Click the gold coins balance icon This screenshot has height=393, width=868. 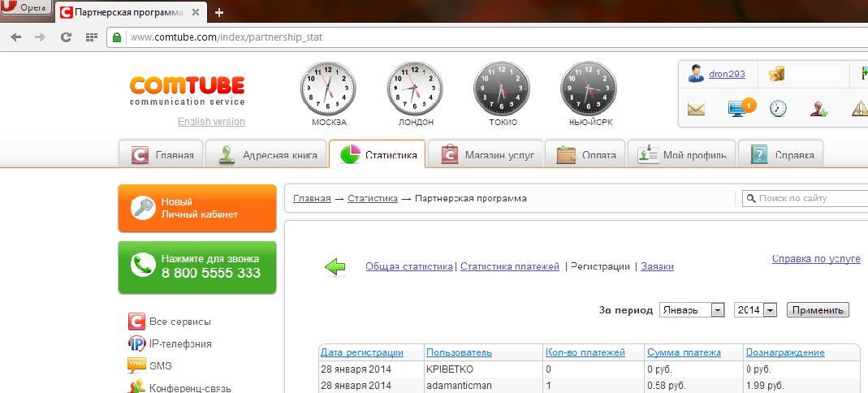(777, 74)
